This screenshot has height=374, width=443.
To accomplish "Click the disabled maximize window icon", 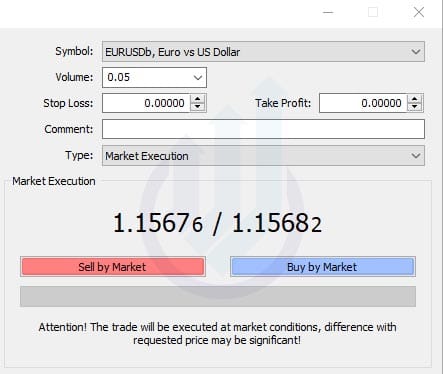I will coord(373,12).
